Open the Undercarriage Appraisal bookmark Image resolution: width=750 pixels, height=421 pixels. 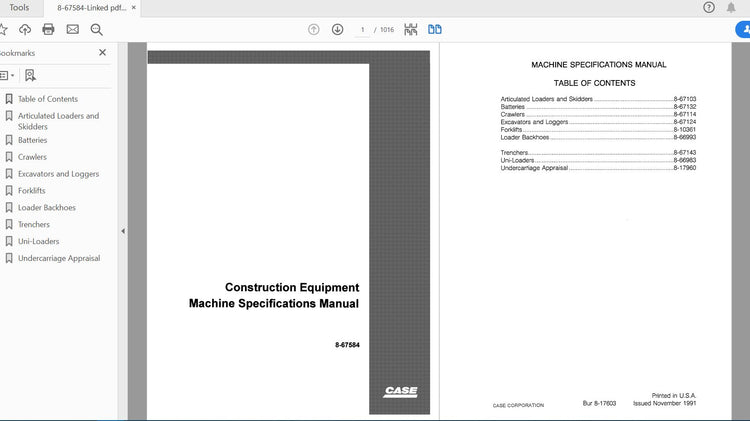pyautogui.click(x=59, y=258)
